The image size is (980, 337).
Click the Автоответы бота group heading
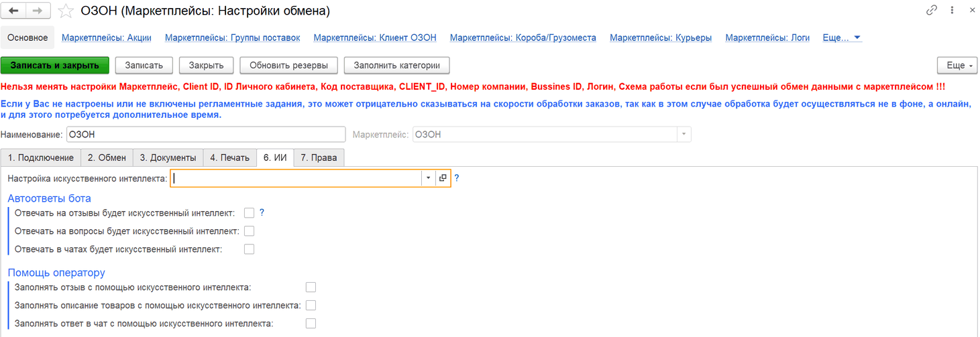coord(49,198)
